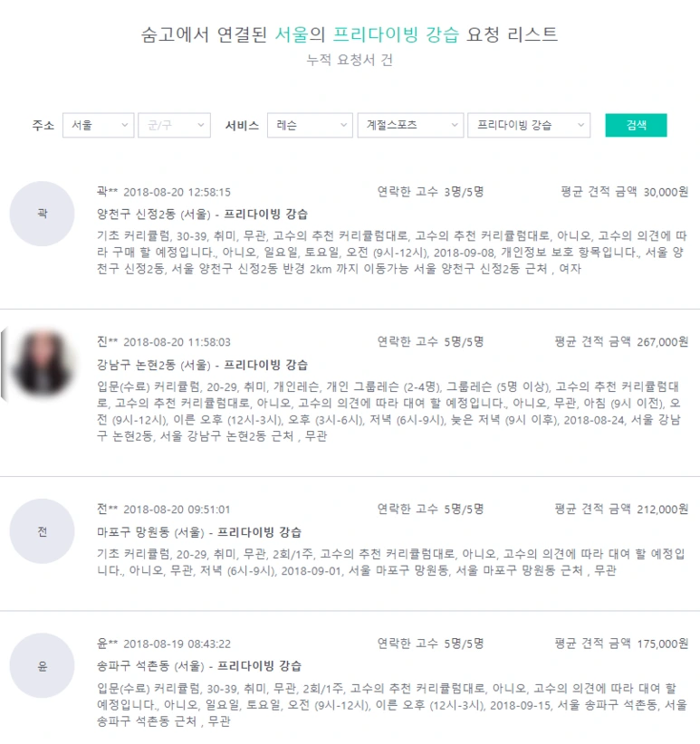Expand the 군/구 district dropdown
The width and height of the screenshot is (700, 744).
click(x=174, y=125)
